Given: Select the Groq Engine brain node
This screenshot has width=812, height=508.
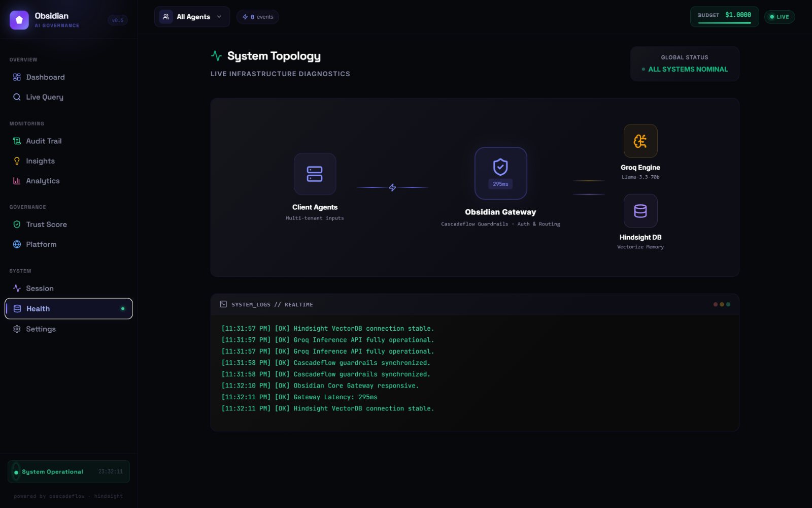Looking at the screenshot, I should point(640,141).
